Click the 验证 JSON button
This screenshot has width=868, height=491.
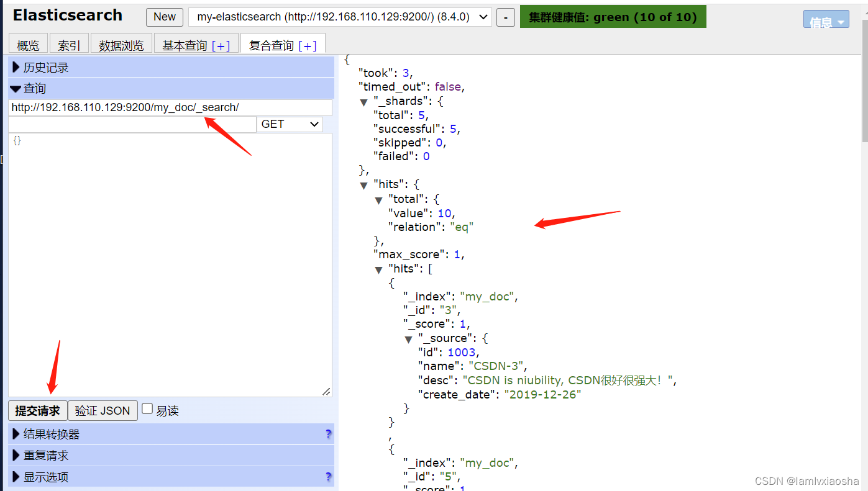(x=102, y=410)
